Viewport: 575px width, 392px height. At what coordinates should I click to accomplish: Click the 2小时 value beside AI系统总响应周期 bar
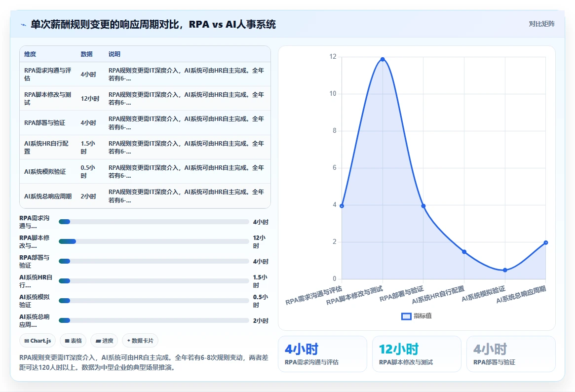pyautogui.click(x=261, y=320)
